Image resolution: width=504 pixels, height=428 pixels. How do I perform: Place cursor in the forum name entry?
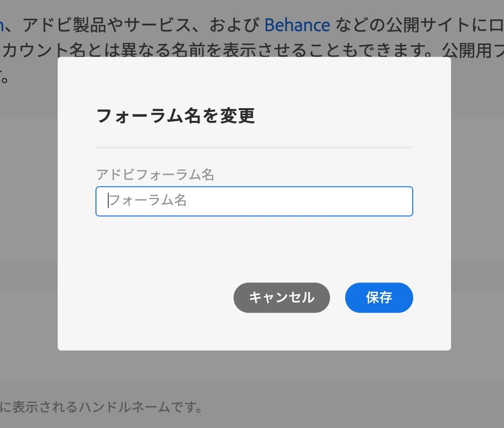tap(254, 201)
